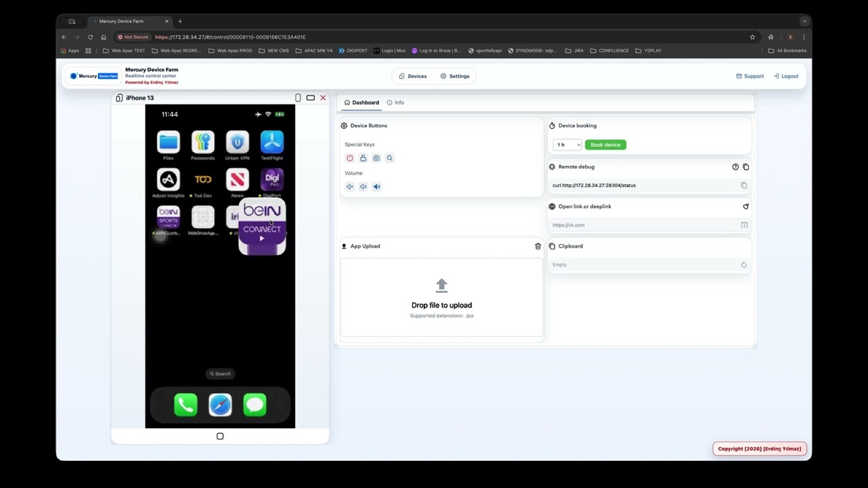Viewport: 868px width, 488px height.
Task: Switch device view to landscape orientation
Action: click(x=310, y=98)
